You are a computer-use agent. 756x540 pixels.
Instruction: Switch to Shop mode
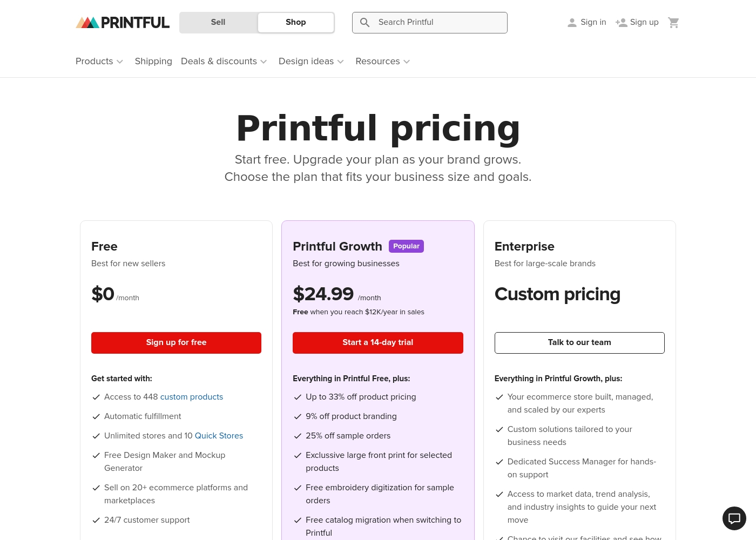click(295, 23)
